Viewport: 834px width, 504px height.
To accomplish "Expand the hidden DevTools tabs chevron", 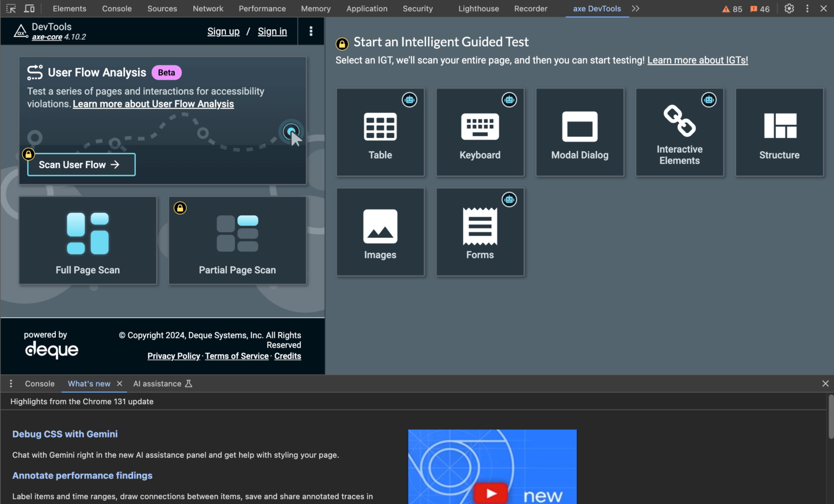I will pos(636,9).
